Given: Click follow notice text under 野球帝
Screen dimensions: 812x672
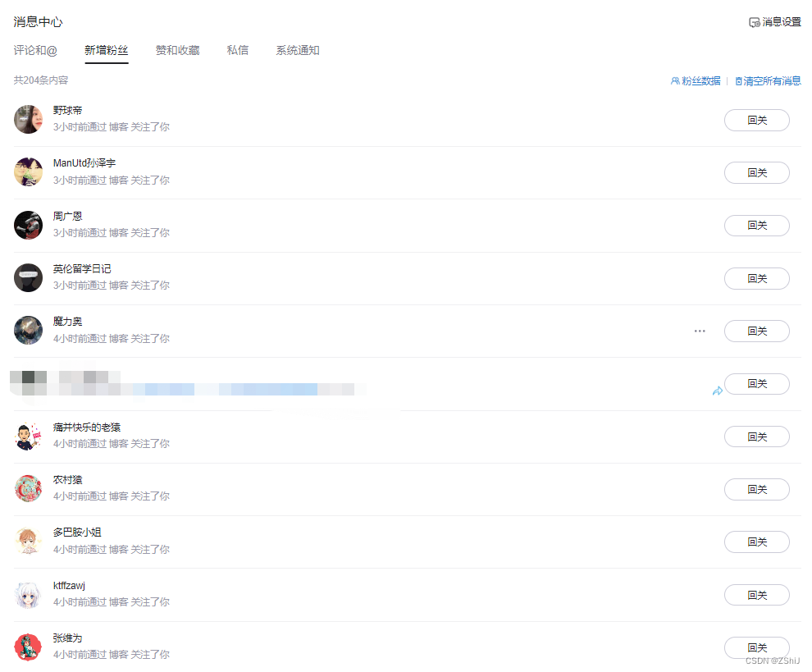Looking at the screenshot, I should click(x=112, y=127).
